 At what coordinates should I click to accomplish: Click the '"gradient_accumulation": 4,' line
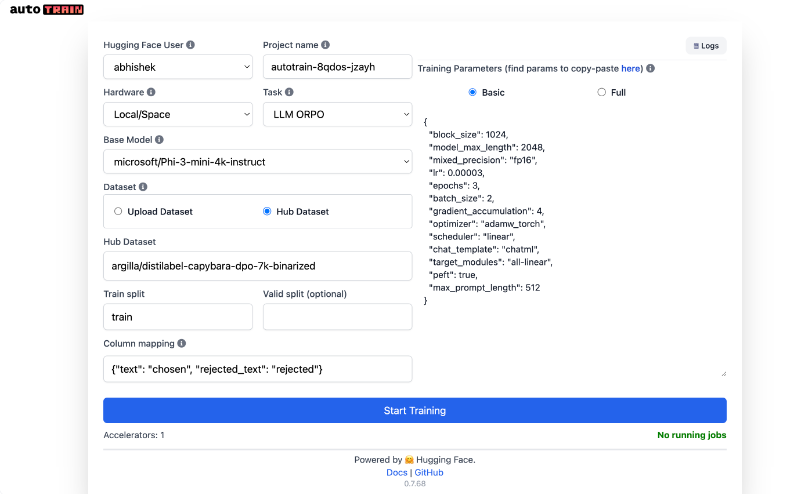(x=487, y=211)
